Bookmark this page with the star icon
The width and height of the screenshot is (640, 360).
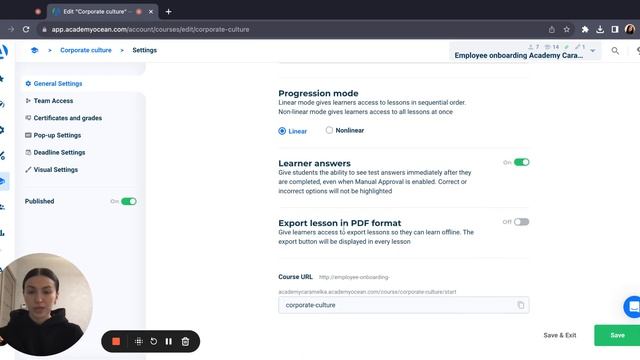pyautogui.click(x=567, y=29)
